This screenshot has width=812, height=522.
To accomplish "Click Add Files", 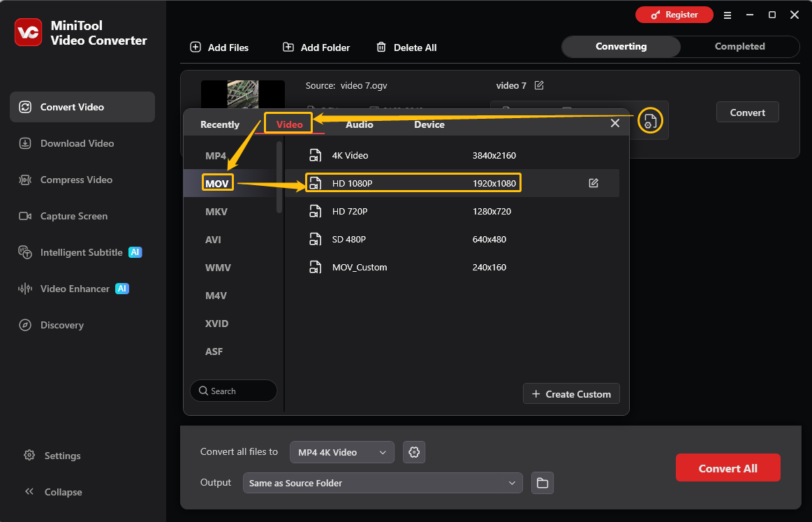I will click(x=219, y=48).
